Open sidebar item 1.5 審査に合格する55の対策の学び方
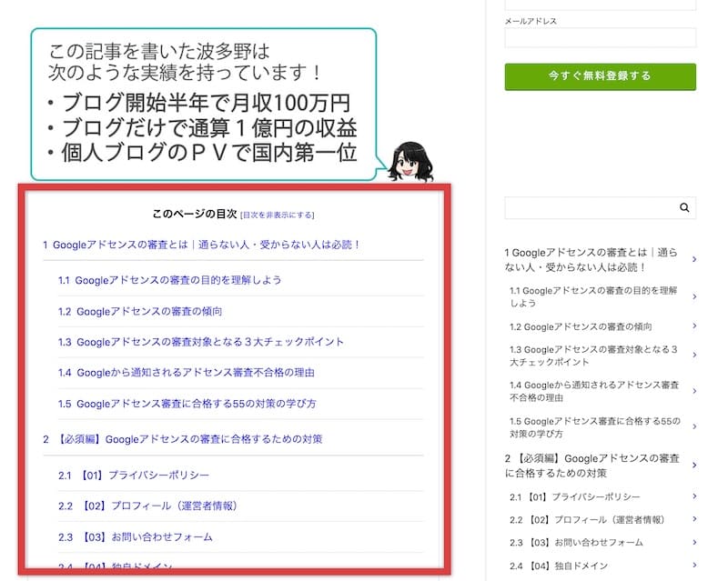This screenshot has height=581, width=728. tap(595, 428)
